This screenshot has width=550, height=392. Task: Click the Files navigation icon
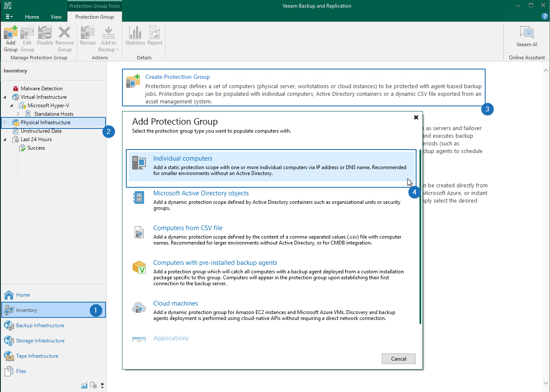[x=8, y=371]
